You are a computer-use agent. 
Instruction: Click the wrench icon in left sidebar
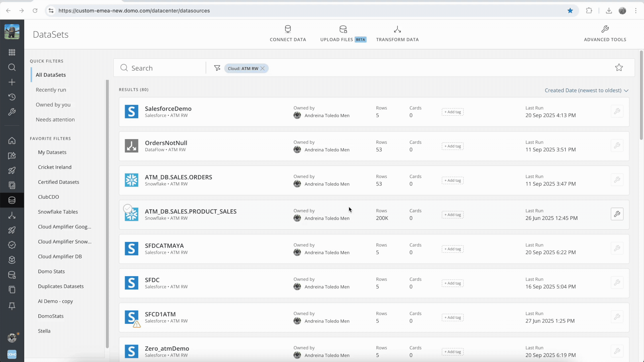click(x=12, y=112)
